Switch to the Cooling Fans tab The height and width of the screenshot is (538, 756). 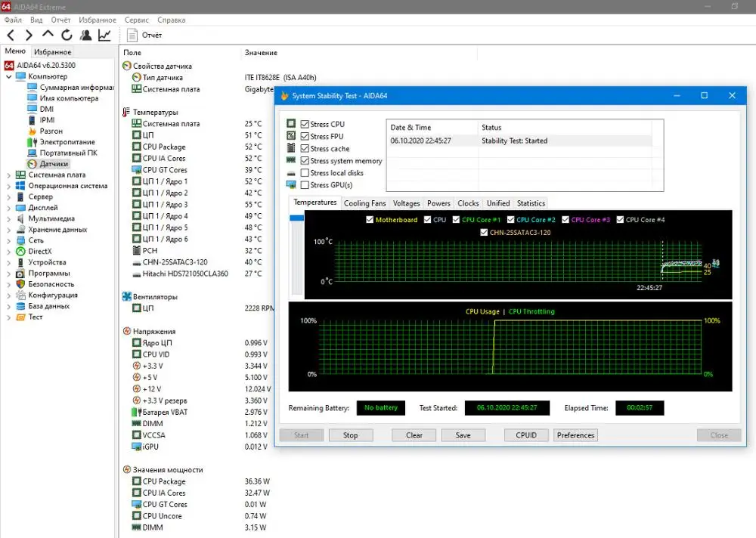pos(364,203)
